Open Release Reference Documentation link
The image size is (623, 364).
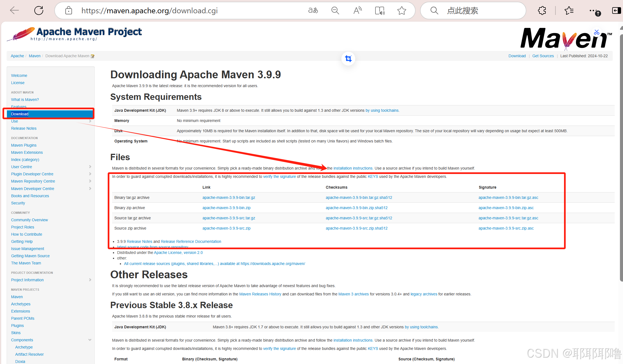click(x=191, y=241)
